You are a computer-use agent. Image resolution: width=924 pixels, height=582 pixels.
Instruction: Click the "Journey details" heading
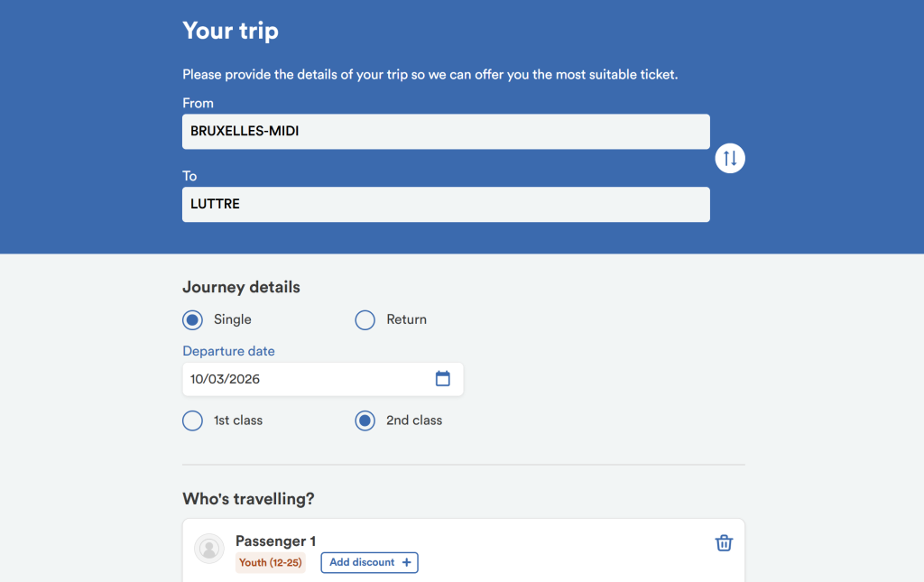(241, 287)
